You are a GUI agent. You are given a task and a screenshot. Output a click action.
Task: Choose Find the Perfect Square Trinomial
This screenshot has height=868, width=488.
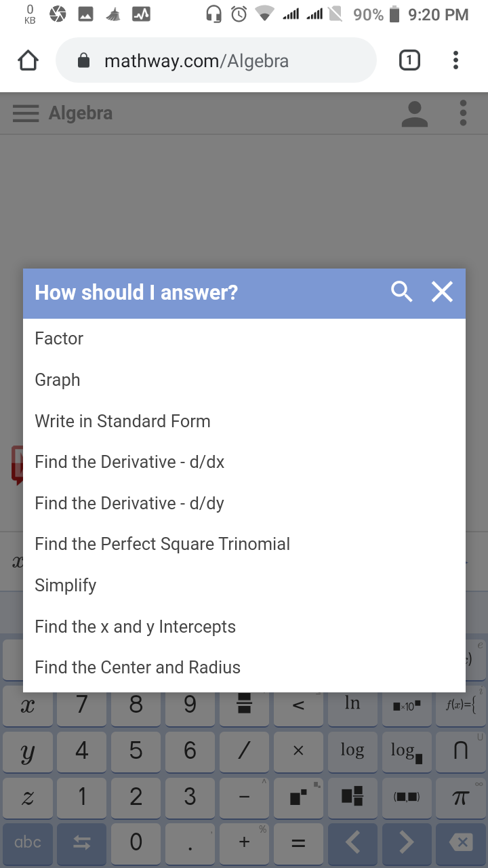163,544
